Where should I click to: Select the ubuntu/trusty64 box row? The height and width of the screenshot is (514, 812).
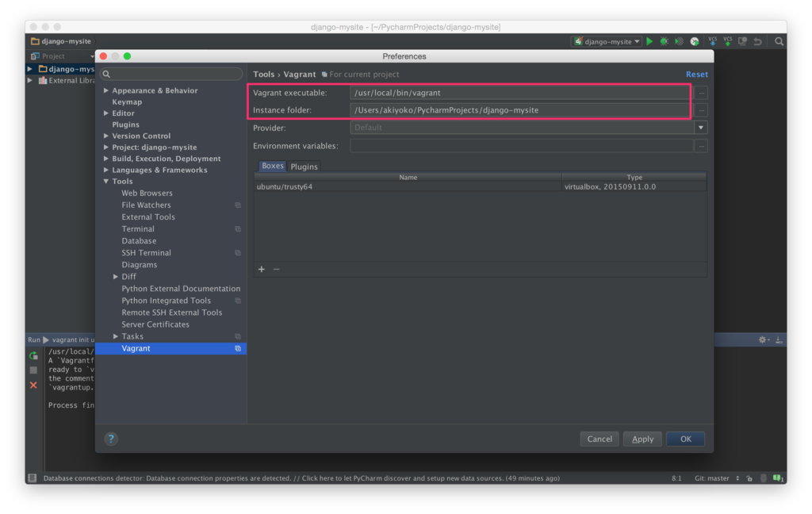(x=480, y=187)
